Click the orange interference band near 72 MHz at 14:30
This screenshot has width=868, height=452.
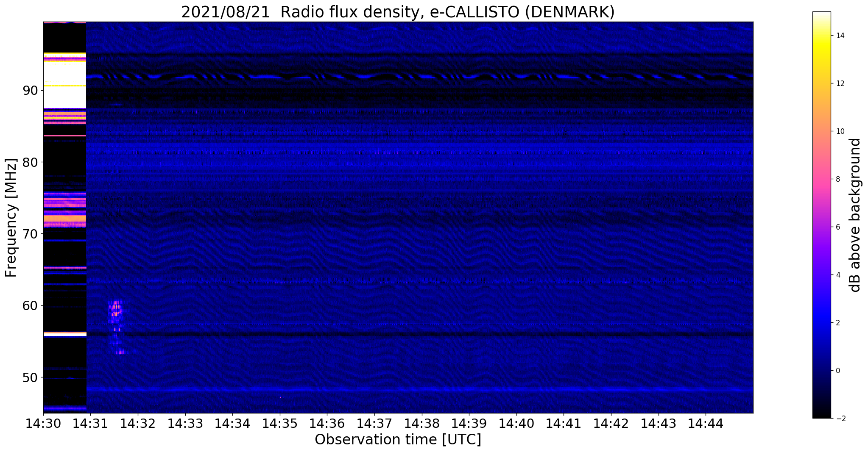[x=64, y=219]
